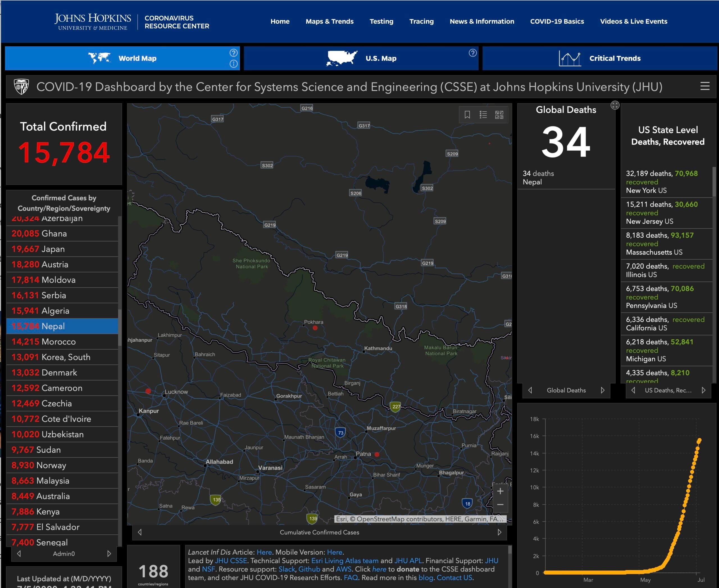The width and height of the screenshot is (719, 588).
Task: Select El Salvador in the country list
Action: (x=62, y=527)
